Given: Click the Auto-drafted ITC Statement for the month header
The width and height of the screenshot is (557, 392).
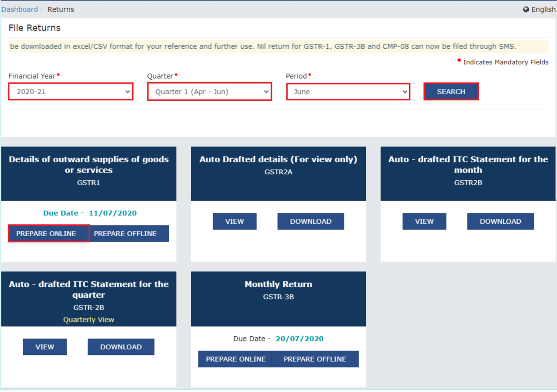Looking at the screenshot, I should [x=468, y=174].
